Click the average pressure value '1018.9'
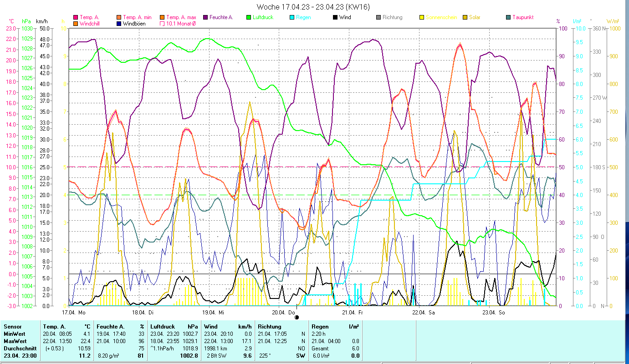Viewport: 629px width, 364px height. 189,348
